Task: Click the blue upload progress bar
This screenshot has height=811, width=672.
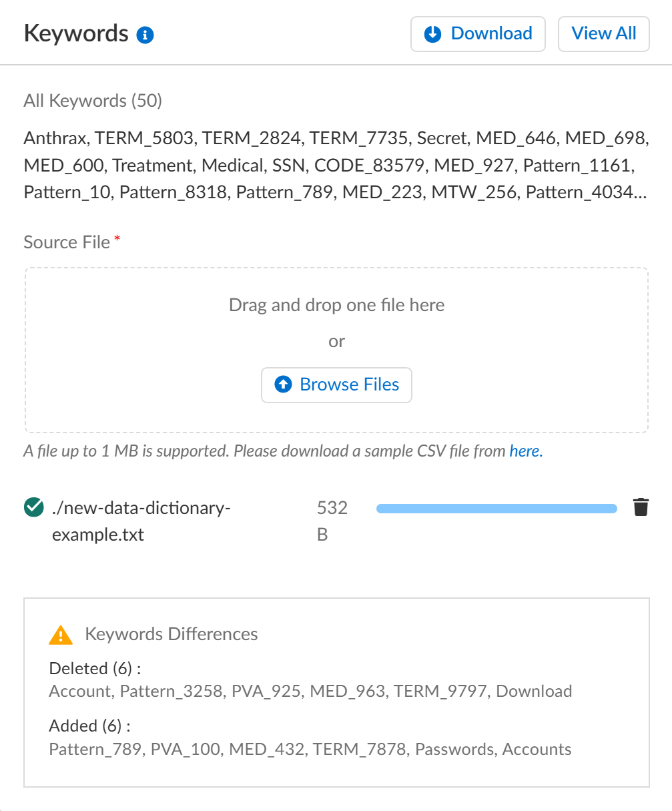Action: click(x=496, y=509)
